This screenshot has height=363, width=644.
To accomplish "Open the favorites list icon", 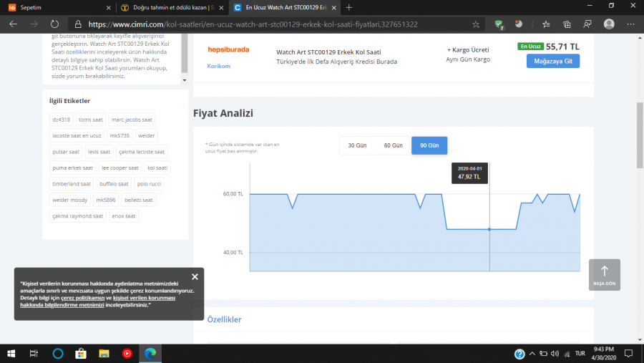I will (x=546, y=24).
